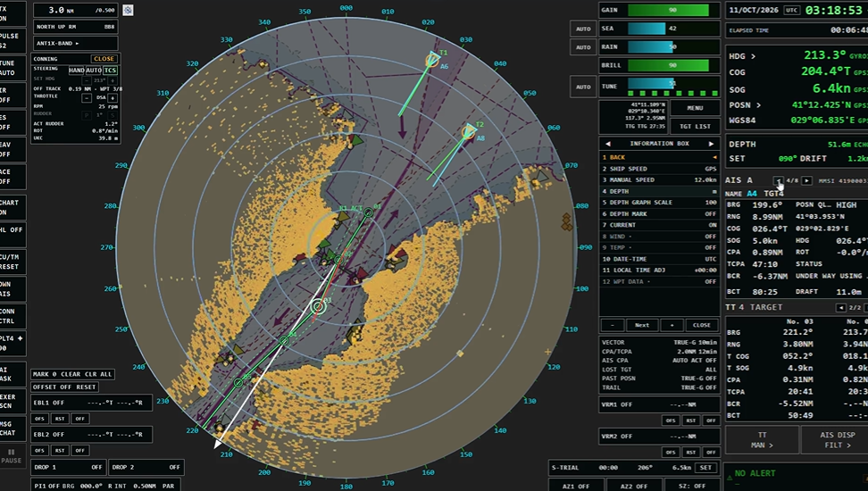This screenshot has height=491, width=868.
Task: Select 10 DATE-TIME menu item
Action: tap(659, 259)
